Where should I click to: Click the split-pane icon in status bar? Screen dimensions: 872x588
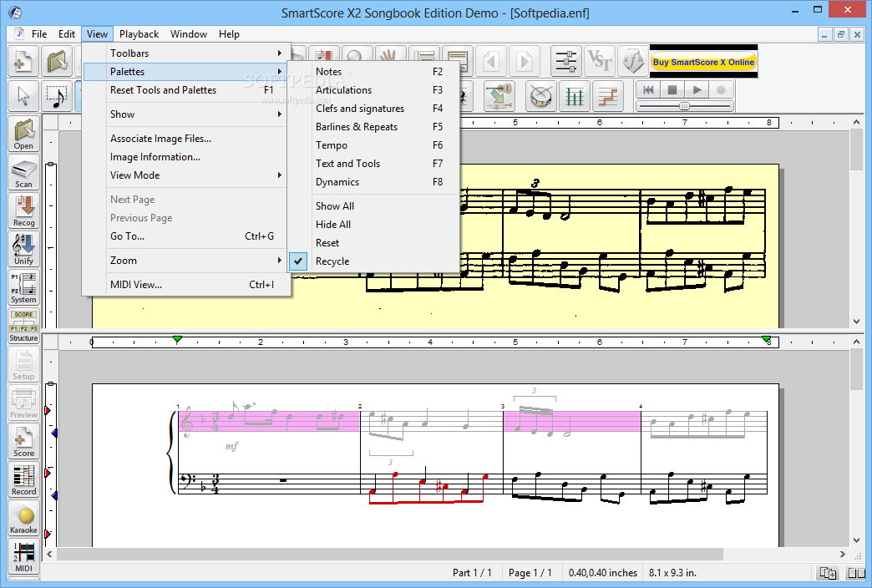(x=855, y=572)
